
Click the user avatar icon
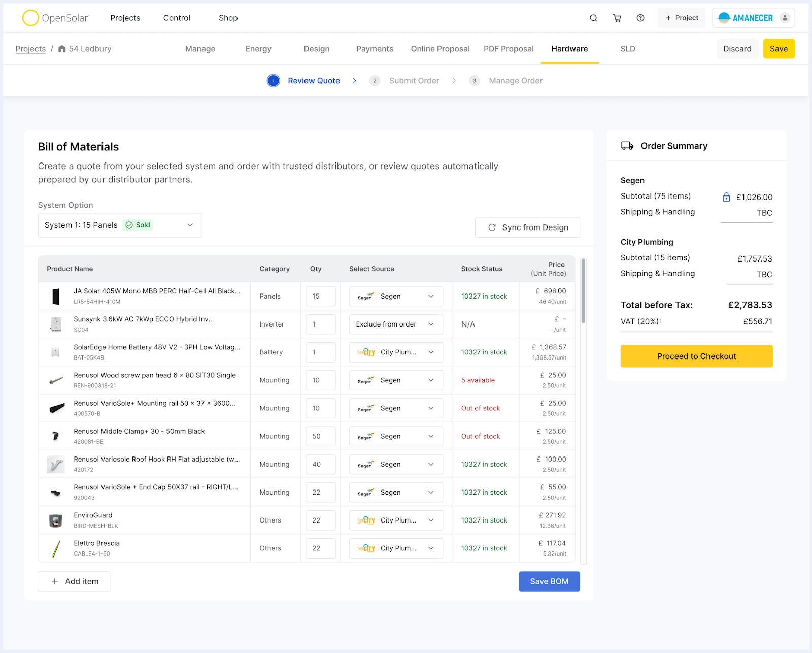click(785, 18)
